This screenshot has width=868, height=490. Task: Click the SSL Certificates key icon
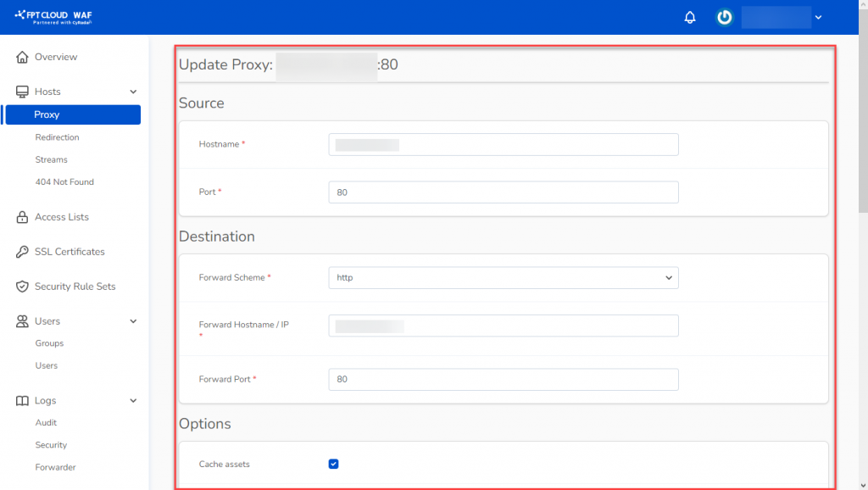click(x=21, y=251)
